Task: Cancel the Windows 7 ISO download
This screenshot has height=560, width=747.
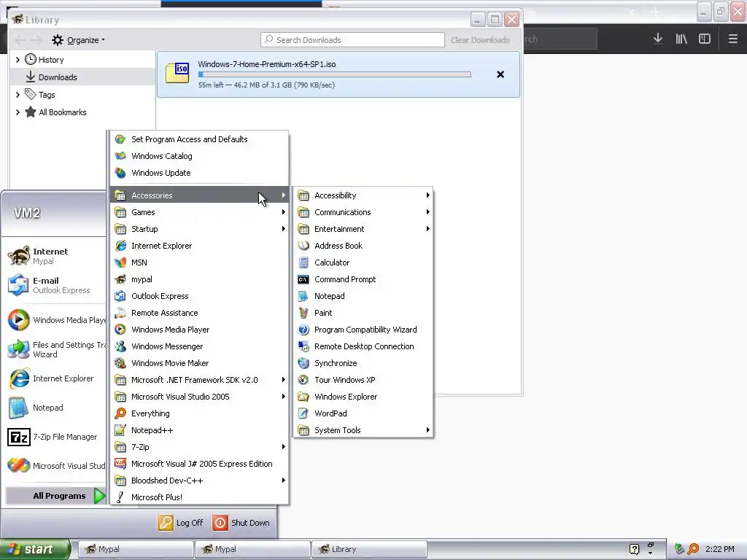Action: (x=500, y=74)
